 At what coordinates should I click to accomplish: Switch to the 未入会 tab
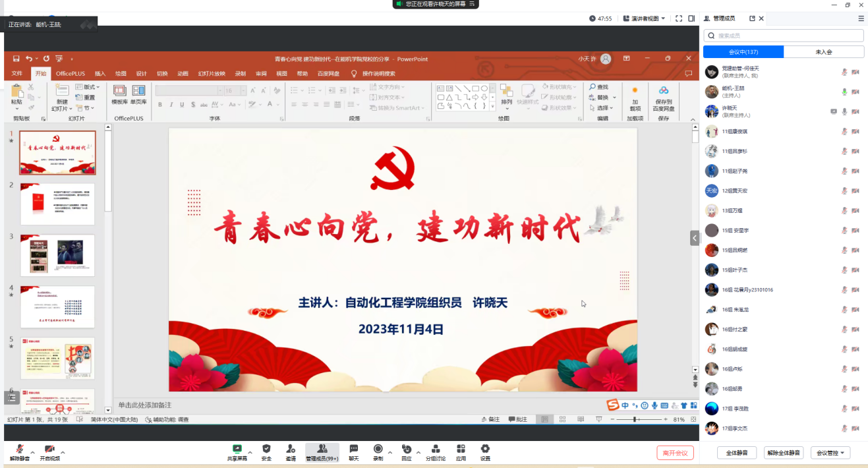tap(824, 52)
